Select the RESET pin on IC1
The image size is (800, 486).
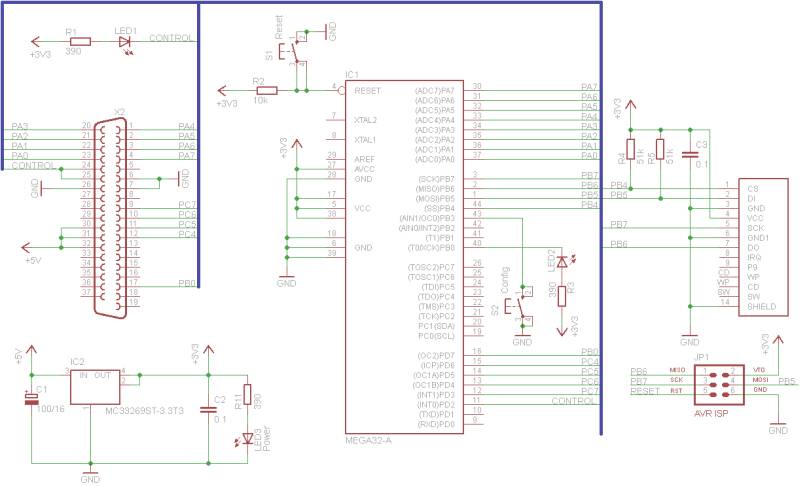coord(370,91)
